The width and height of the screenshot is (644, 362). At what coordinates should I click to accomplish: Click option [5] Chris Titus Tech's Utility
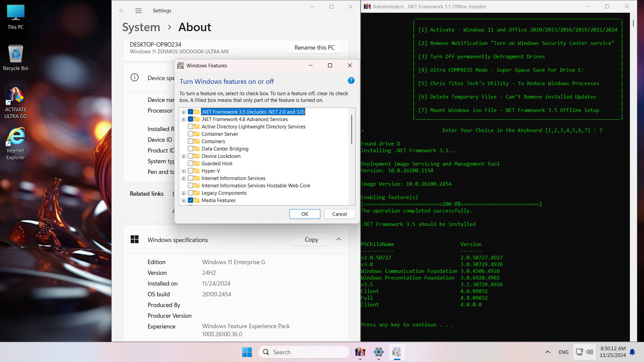point(508,83)
